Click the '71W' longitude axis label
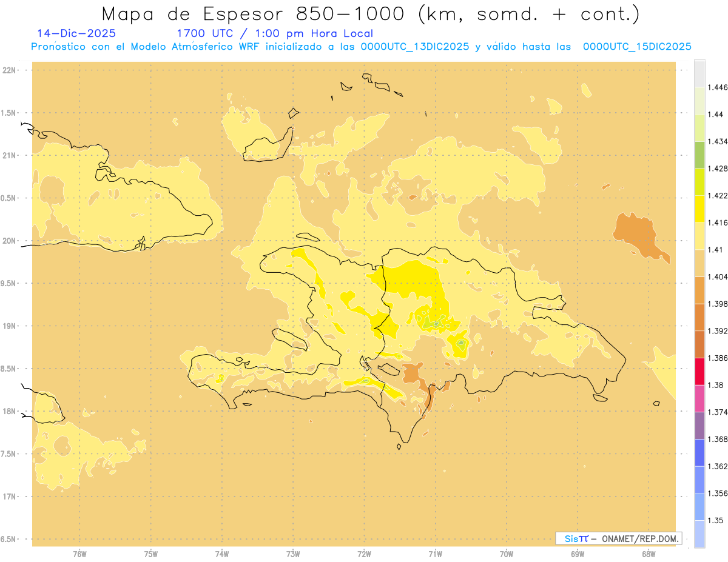Screen dimensions: 728x562 435,554
